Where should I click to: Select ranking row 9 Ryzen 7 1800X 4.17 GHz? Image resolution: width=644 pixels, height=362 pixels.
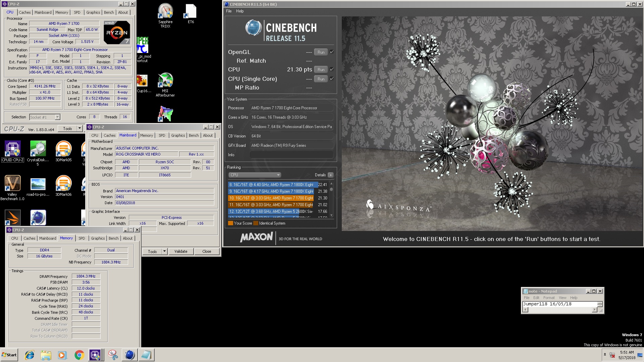click(x=278, y=191)
